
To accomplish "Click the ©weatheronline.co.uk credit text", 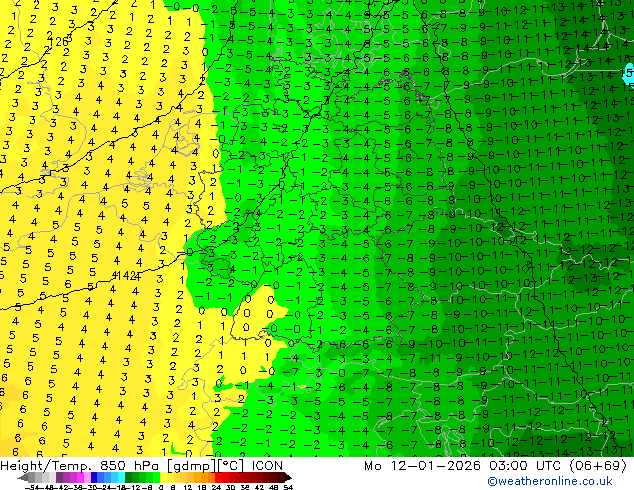I will tap(550, 481).
